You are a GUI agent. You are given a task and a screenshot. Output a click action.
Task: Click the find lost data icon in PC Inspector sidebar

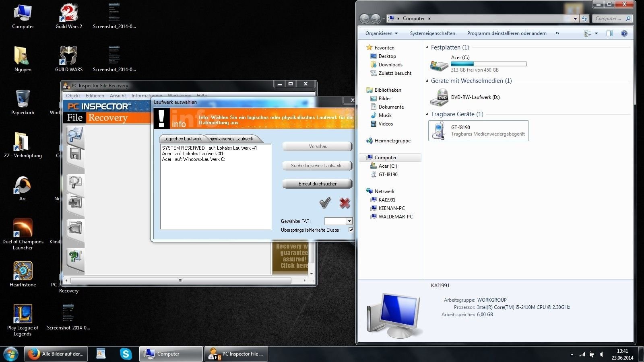coord(75,182)
